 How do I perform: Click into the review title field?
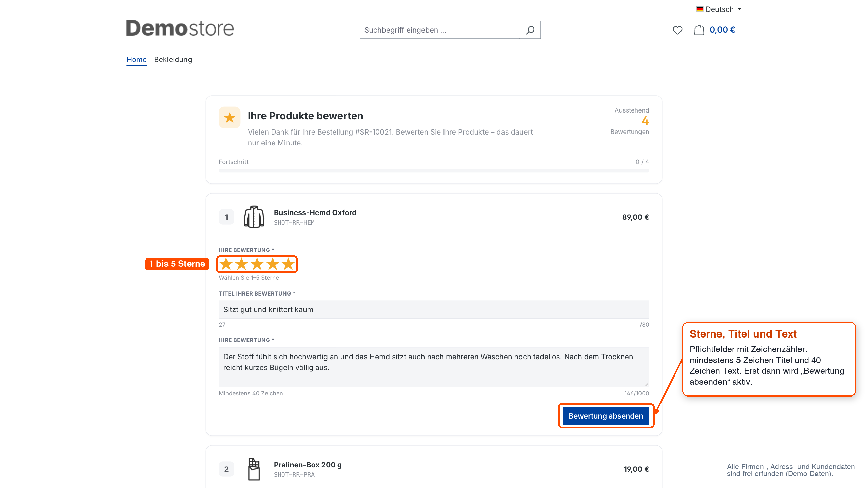[x=434, y=309]
